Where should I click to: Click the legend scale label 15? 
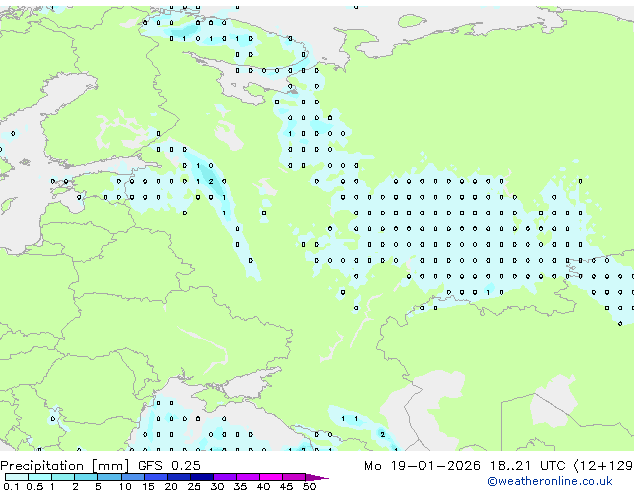pyautogui.click(x=148, y=486)
